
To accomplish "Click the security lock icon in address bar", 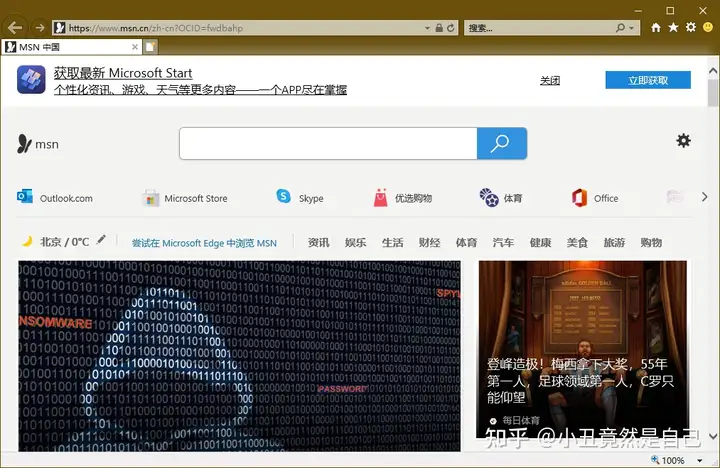I will 439,28.
